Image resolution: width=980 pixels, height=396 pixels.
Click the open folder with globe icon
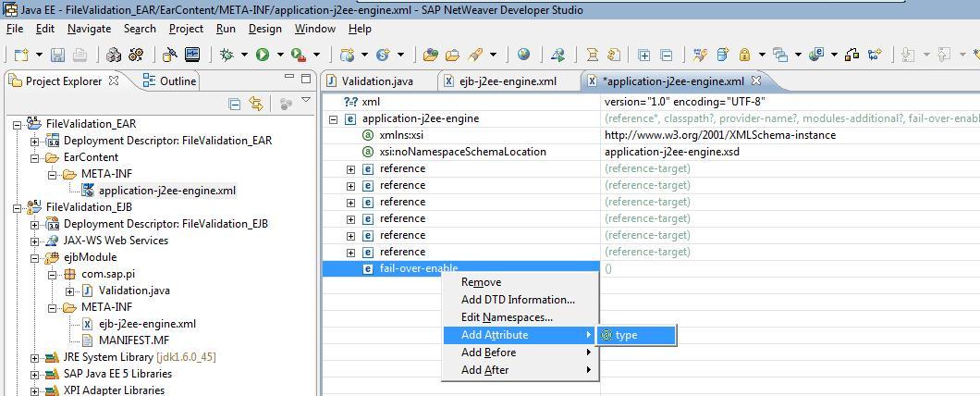coord(430,56)
